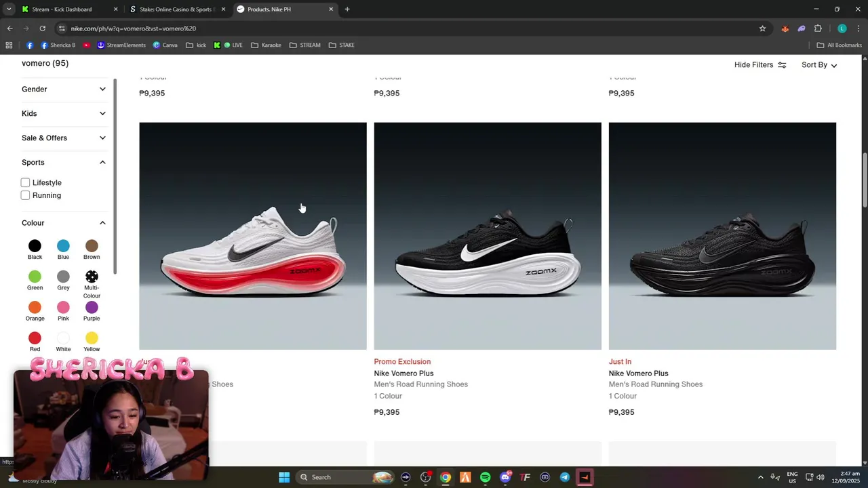Viewport: 868px width, 488px height.
Task: Open the kick bookmarks folder
Action: coord(196,45)
